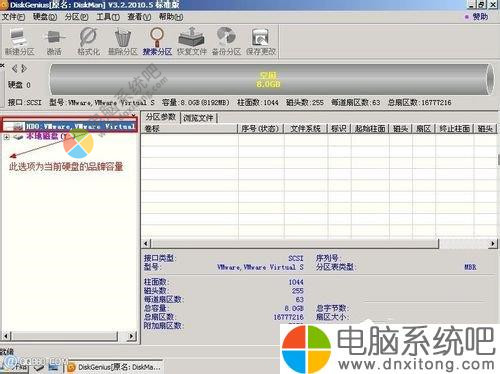This screenshot has height=374, width=500.
Task: Go to next disk with right arrow
Action: (x=24, y=69)
